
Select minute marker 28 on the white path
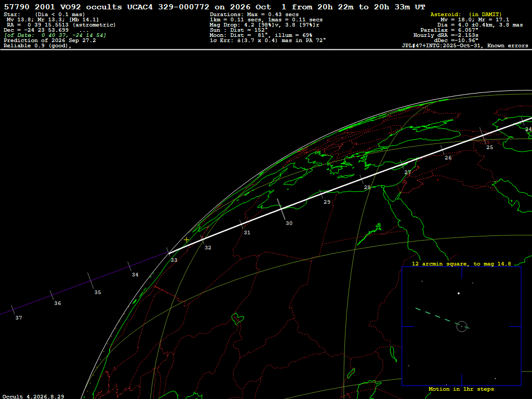367,187
